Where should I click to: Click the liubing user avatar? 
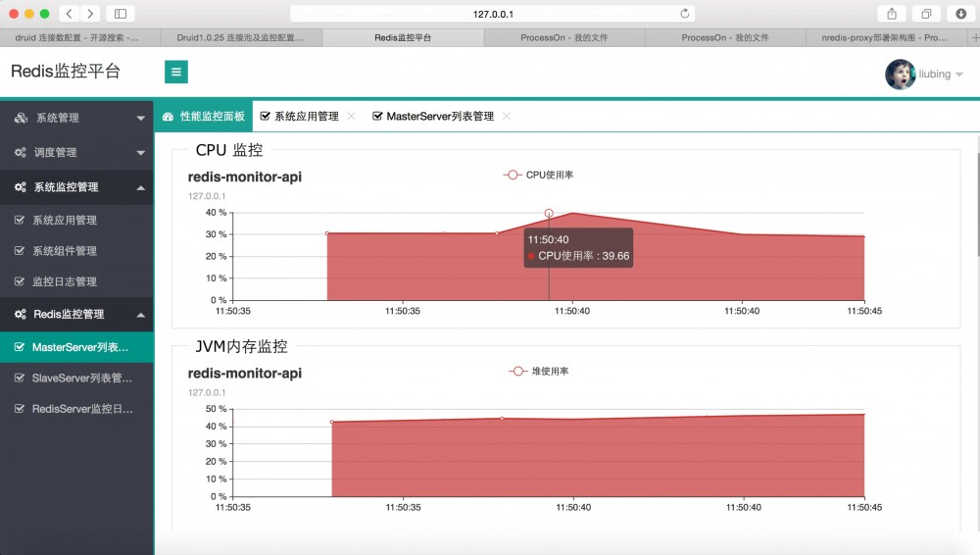[x=900, y=75]
